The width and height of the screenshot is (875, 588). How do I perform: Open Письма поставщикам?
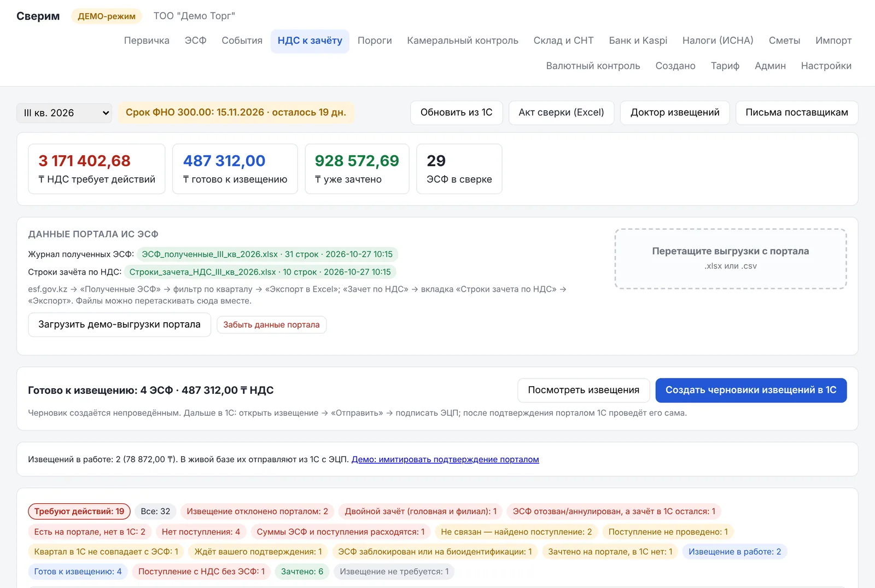tap(796, 113)
